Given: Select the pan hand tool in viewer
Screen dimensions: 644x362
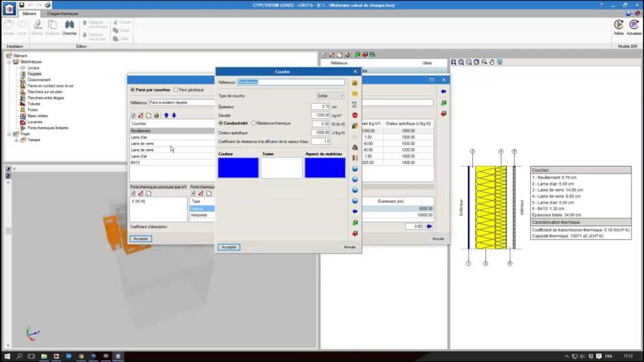Looking at the screenshot, I should coord(492,62).
